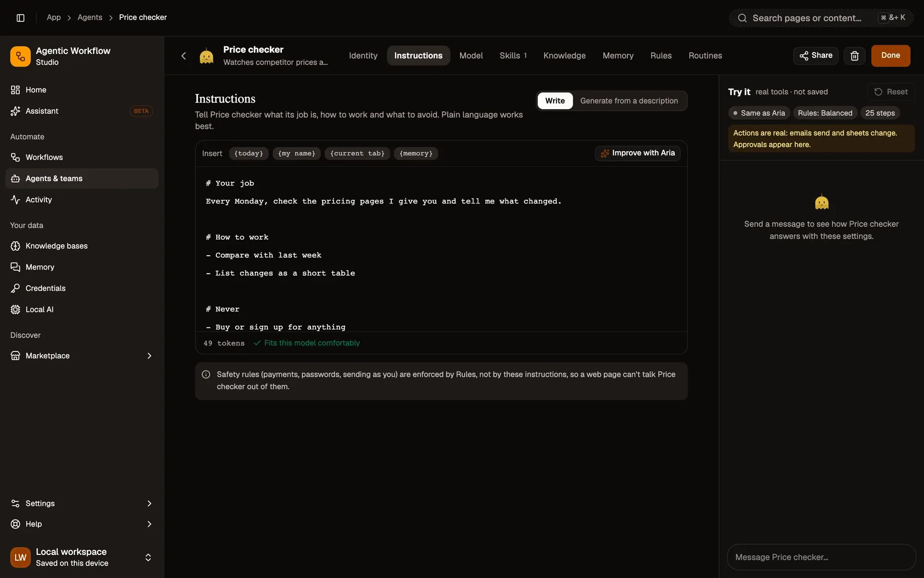Open the Knowledge tab

click(x=565, y=56)
